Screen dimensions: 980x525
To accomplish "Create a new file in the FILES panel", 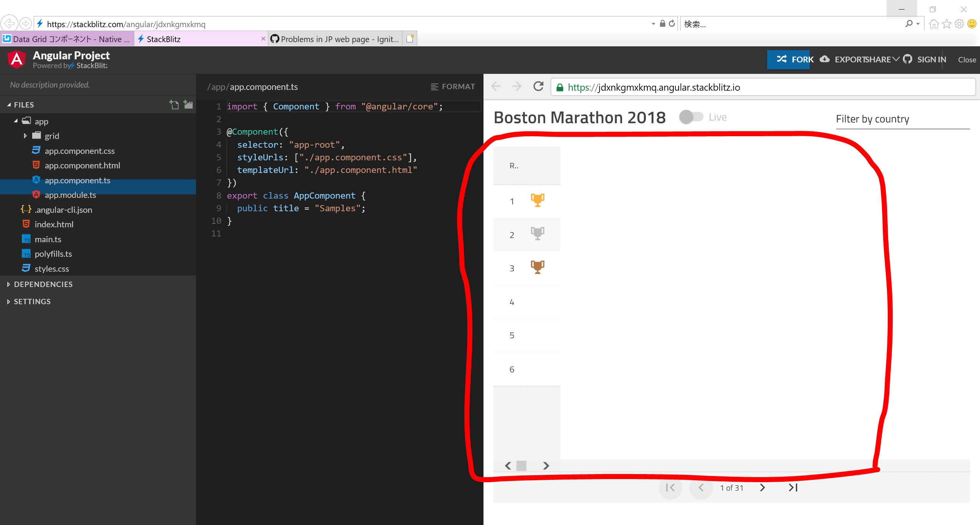I will coord(174,104).
